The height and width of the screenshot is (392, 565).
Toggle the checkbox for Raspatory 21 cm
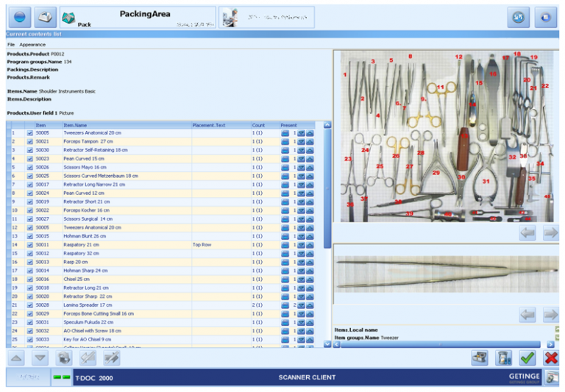coord(30,244)
